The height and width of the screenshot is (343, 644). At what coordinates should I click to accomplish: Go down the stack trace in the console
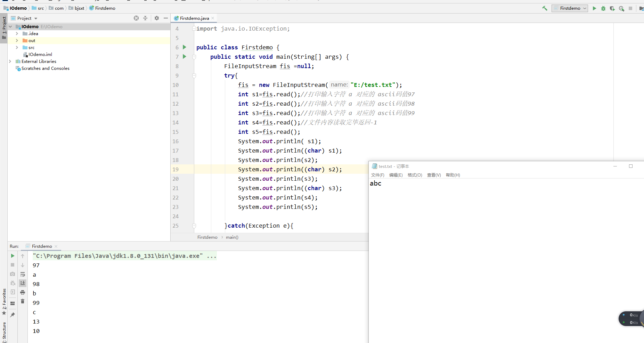(x=23, y=265)
